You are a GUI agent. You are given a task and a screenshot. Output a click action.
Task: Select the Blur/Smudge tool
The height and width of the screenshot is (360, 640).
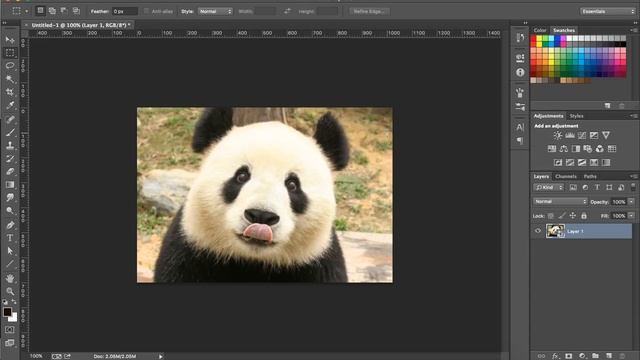(10, 198)
